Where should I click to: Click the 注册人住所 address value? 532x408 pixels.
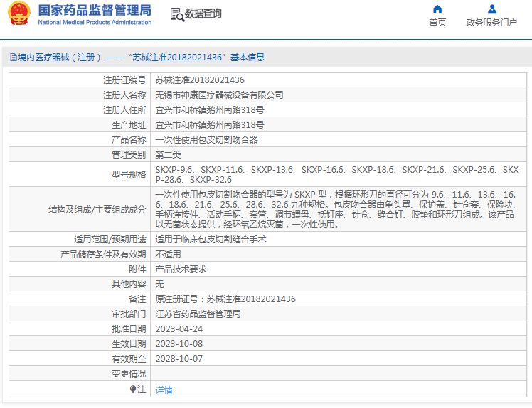(210, 110)
